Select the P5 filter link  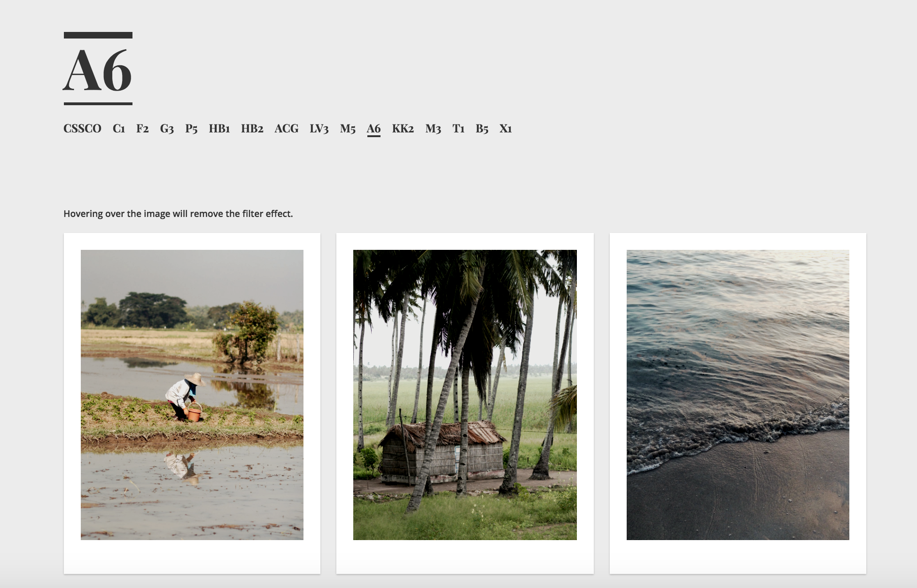(191, 129)
